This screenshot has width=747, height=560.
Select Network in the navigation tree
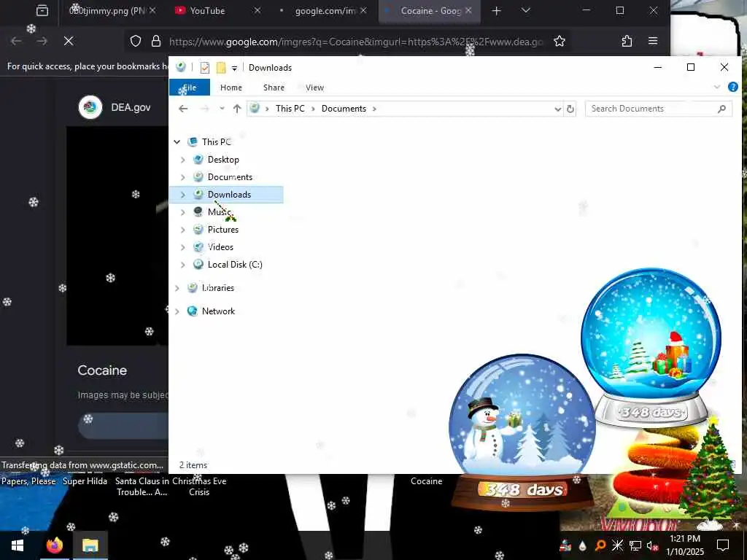(x=217, y=311)
